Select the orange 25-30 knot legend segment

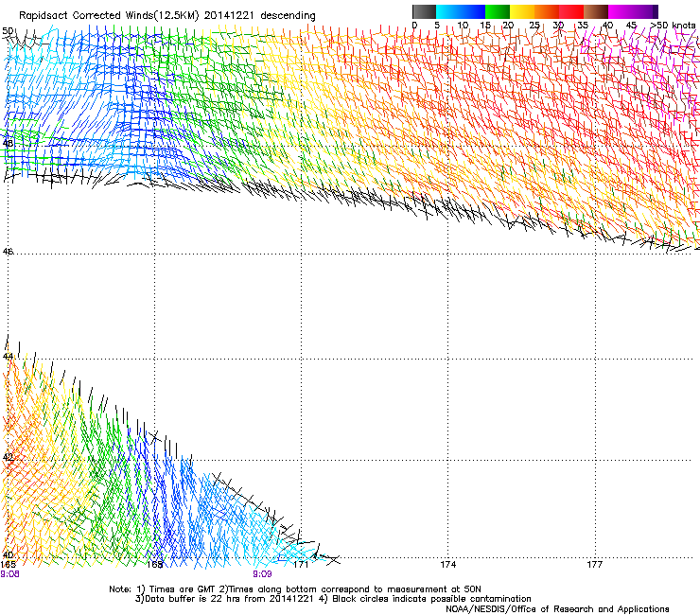(x=547, y=11)
